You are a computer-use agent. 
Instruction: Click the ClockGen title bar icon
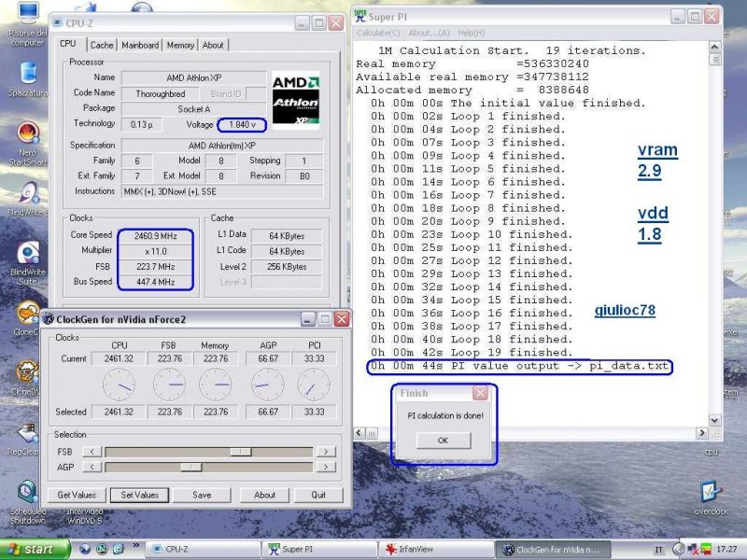pyautogui.click(x=49, y=318)
